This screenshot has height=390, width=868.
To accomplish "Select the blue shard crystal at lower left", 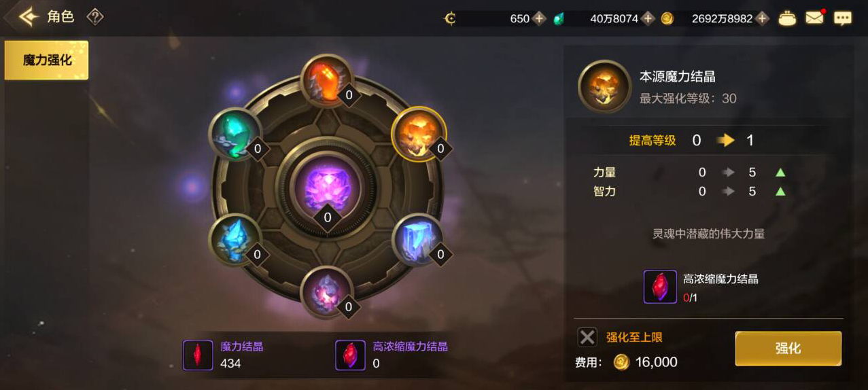I will point(235,240).
